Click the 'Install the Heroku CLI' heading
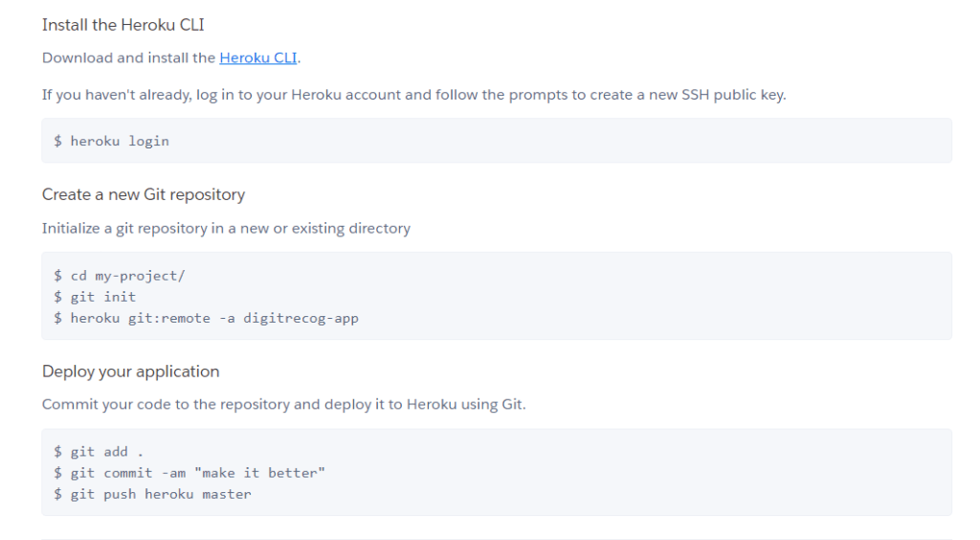The image size is (980, 540). [x=122, y=25]
